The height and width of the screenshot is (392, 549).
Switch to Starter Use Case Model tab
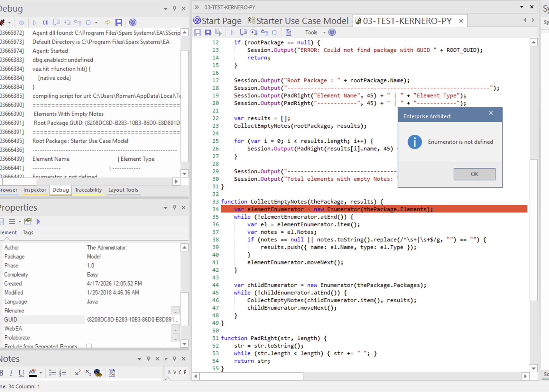(x=298, y=21)
